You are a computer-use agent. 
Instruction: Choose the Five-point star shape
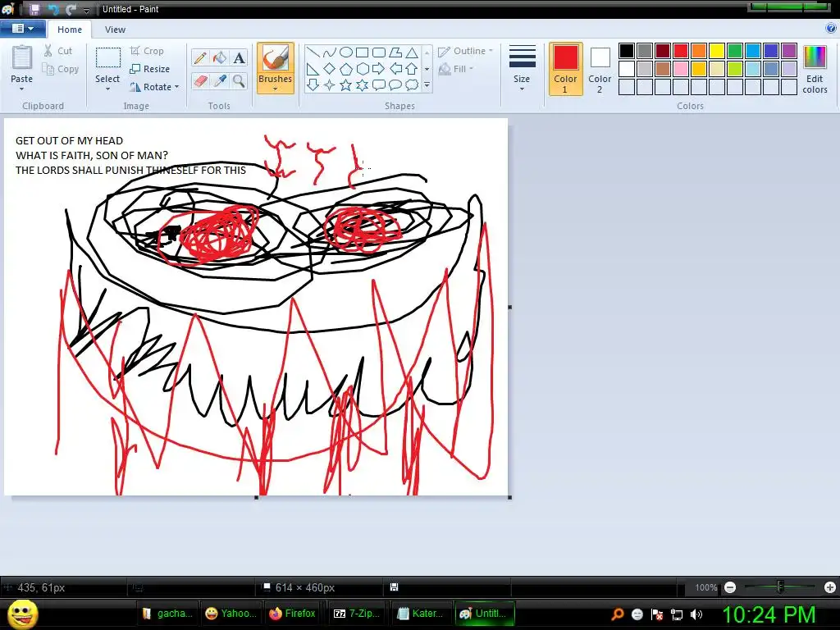coord(346,84)
